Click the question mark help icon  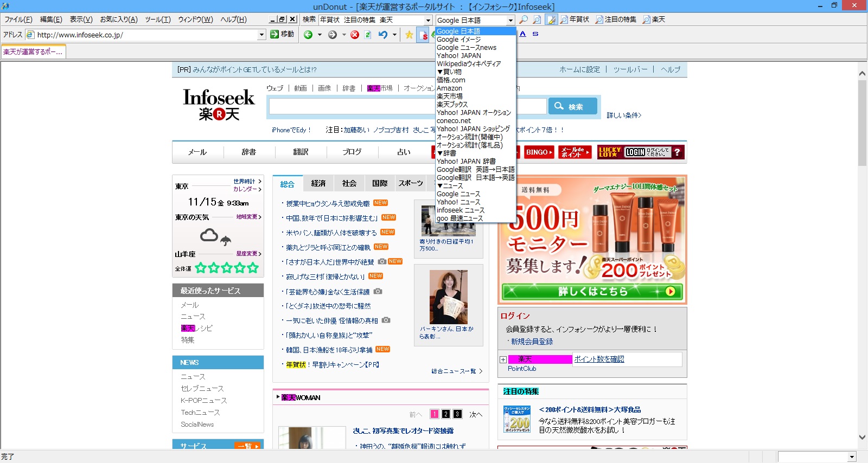tap(678, 152)
